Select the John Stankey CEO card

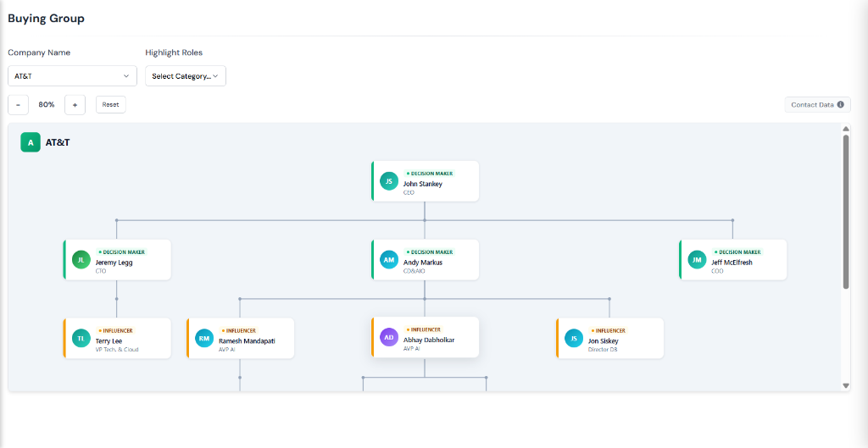pyautogui.click(x=426, y=181)
